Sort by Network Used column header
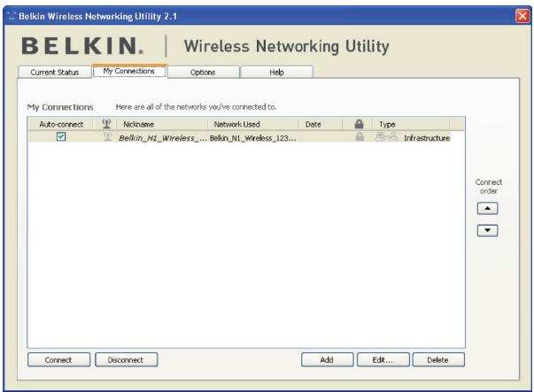 coord(253,124)
